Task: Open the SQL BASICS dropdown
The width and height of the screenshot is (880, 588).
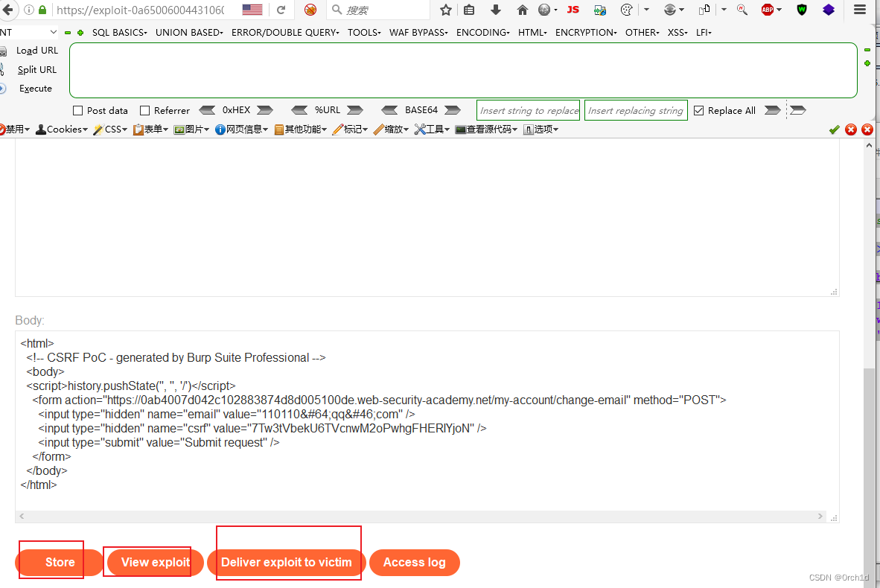Action: pos(120,33)
